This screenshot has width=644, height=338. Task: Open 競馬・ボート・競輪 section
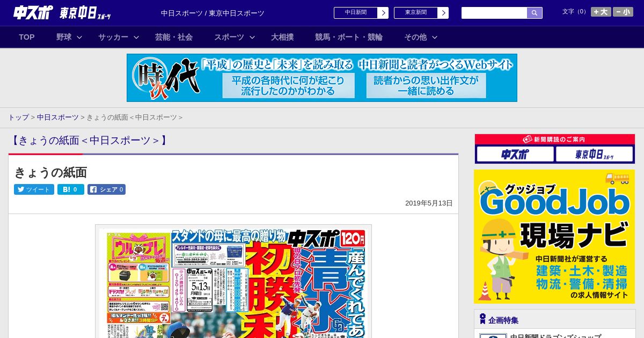(x=349, y=37)
